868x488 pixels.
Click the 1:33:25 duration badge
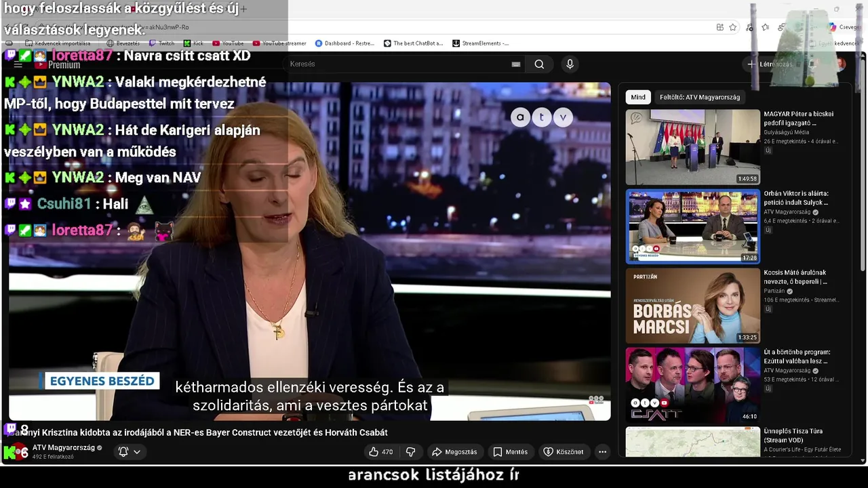tap(747, 338)
